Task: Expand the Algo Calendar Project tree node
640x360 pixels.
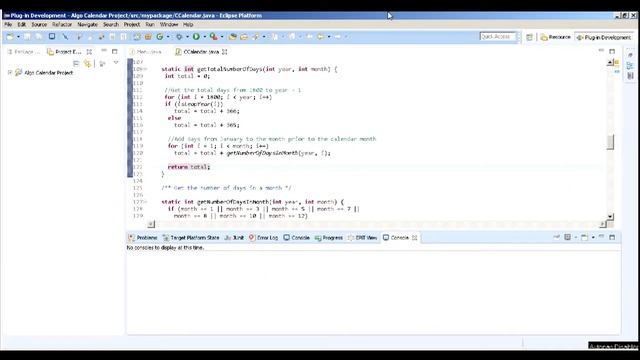Action: (9, 73)
